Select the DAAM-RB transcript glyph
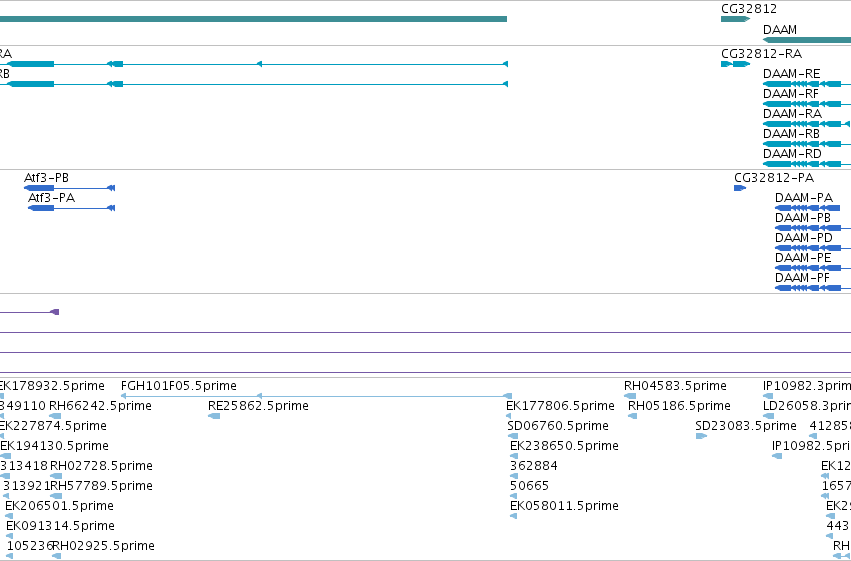Viewport: 851px width, 561px height. [x=807, y=144]
